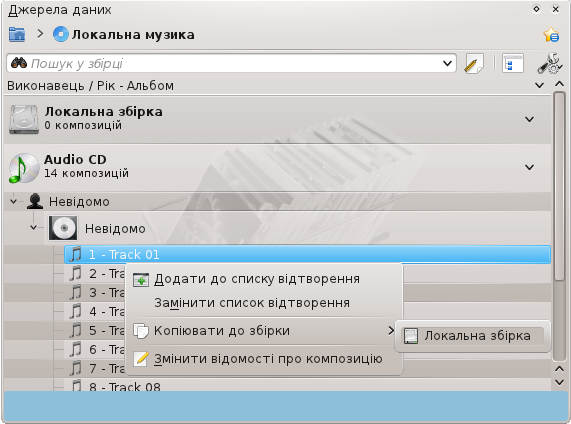Open the bookmarks star icon
Screen dimensions: 571x424
point(551,35)
